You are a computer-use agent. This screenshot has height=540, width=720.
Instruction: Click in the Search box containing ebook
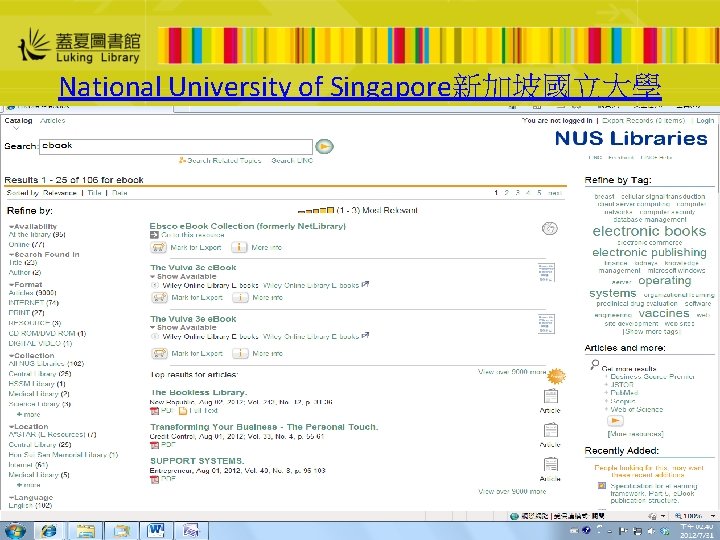pos(176,146)
